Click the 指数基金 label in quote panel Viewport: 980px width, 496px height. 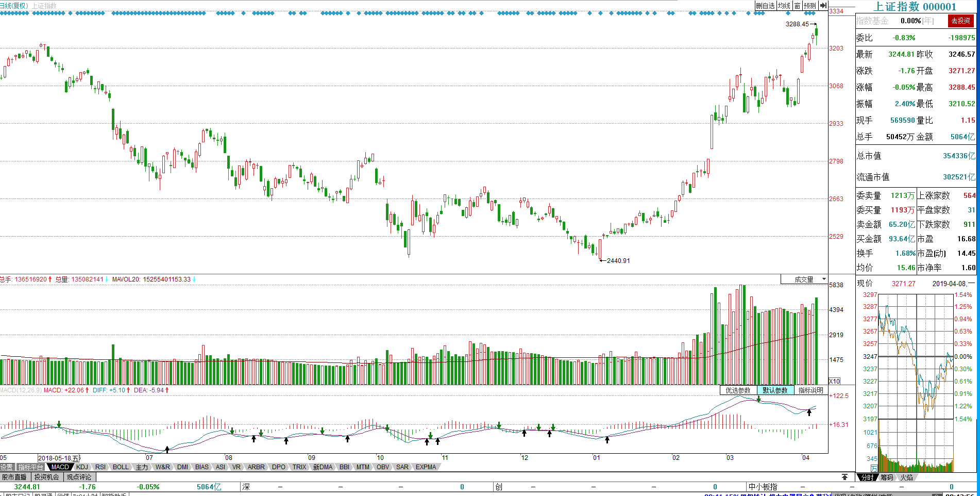(872, 21)
